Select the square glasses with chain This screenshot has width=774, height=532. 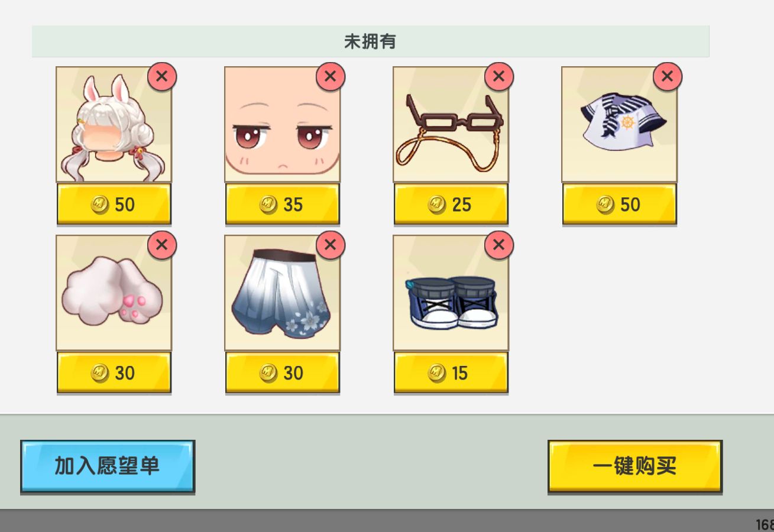point(451,124)
